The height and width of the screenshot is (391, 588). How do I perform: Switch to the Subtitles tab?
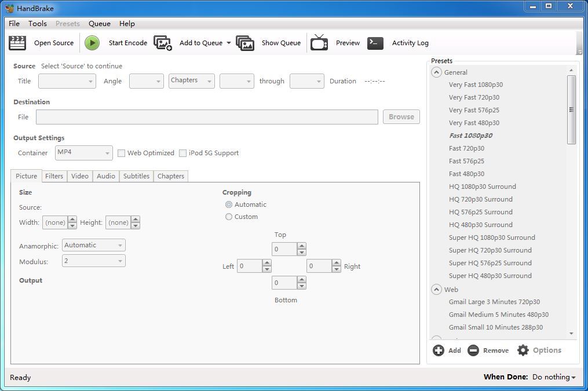point(136,176)
